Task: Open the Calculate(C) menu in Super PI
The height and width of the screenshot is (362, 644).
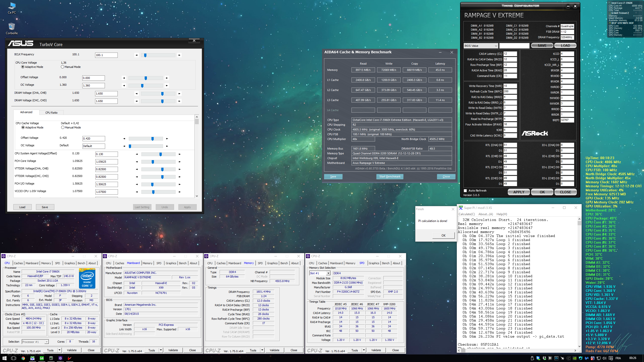Action: pos(467,214)
